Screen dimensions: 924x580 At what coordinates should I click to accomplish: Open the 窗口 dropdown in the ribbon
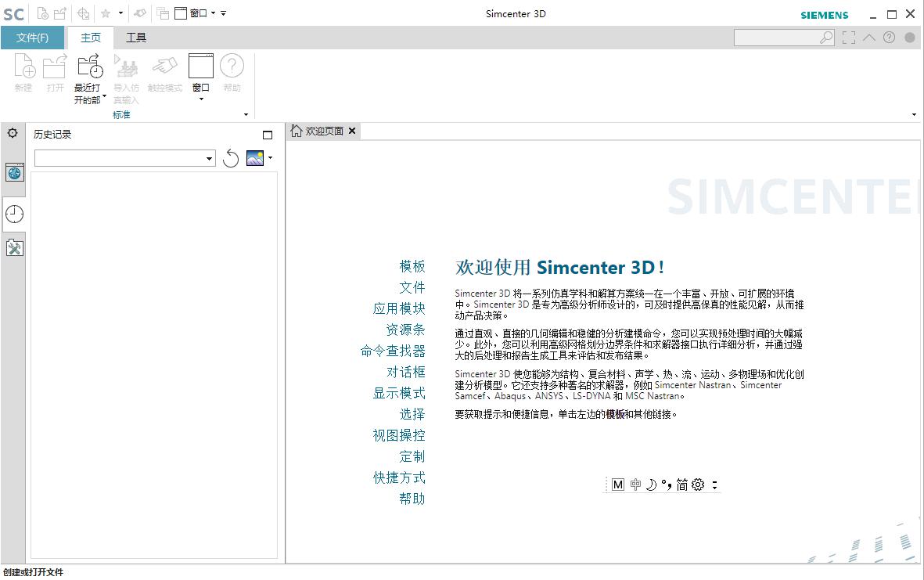click(x=201, y=77)
